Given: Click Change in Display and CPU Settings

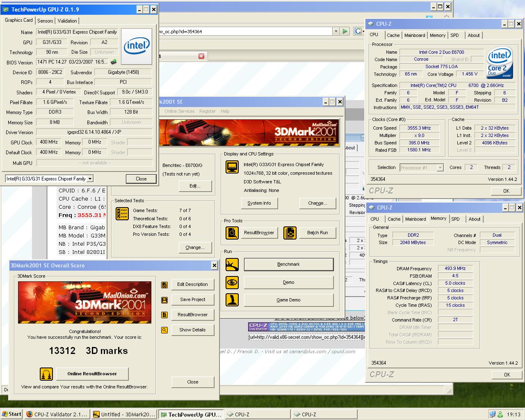Looking at the screenshot, I should [317, 203].
